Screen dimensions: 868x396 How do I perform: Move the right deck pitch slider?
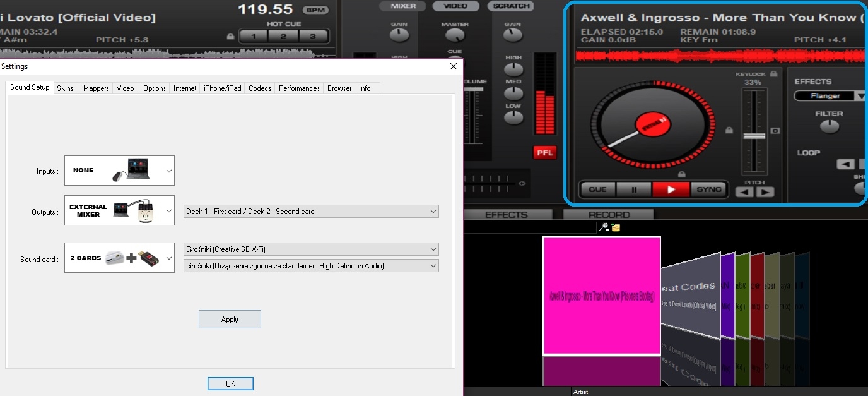(754, 136)
